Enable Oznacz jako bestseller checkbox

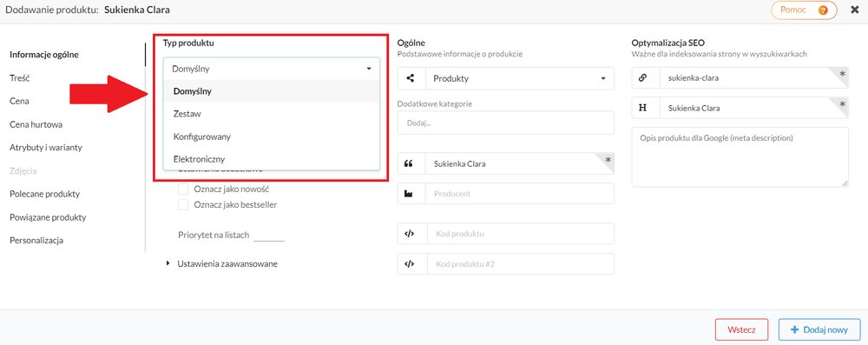coord(183,205)
